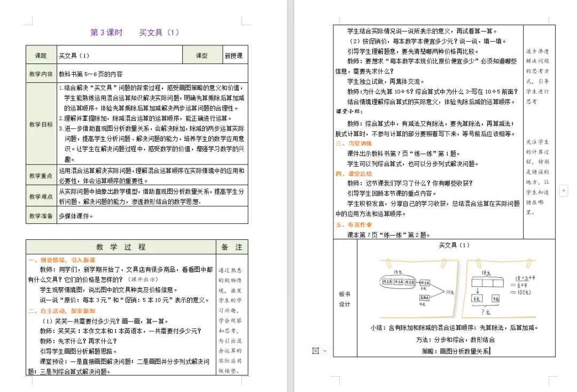This screenshot has height=392, width=577.
Task: Click the heading "三、当堂训练"
Action: click(x=354, y=144)
